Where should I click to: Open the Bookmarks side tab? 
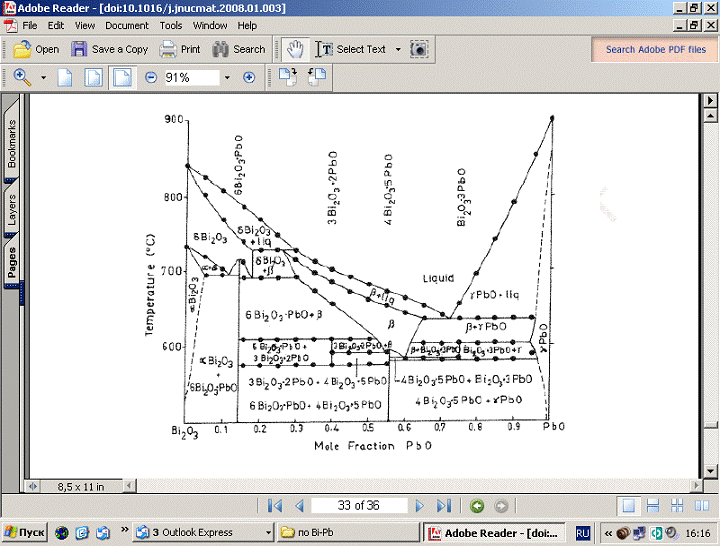point(12,142)
